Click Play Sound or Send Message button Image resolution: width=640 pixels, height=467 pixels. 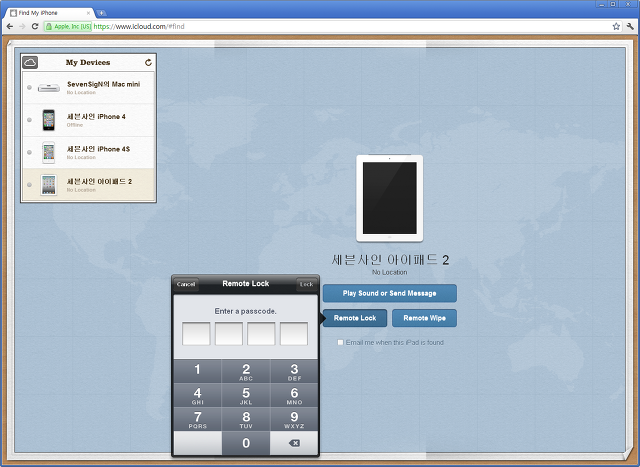[x=389, y=293]
